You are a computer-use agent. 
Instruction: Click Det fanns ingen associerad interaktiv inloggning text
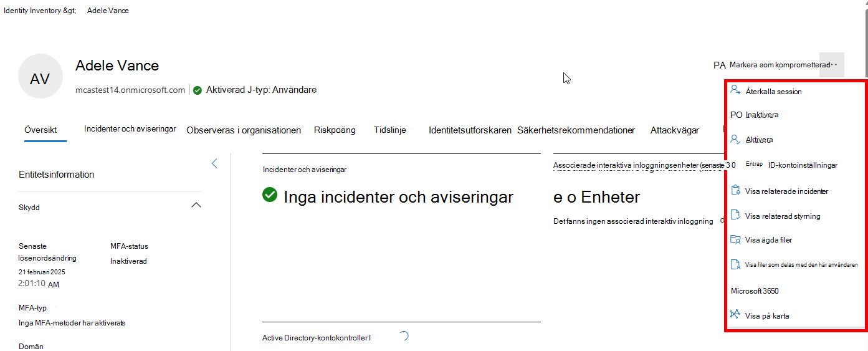[x=633, y=221]
